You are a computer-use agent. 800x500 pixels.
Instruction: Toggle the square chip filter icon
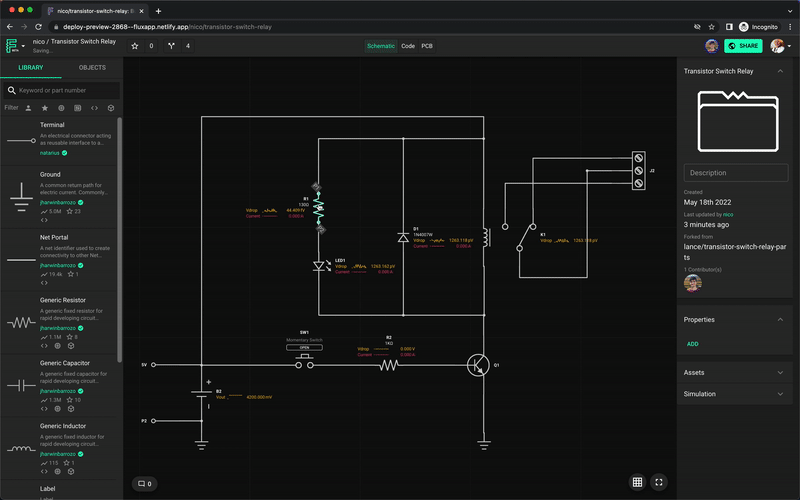coord(78,108)
